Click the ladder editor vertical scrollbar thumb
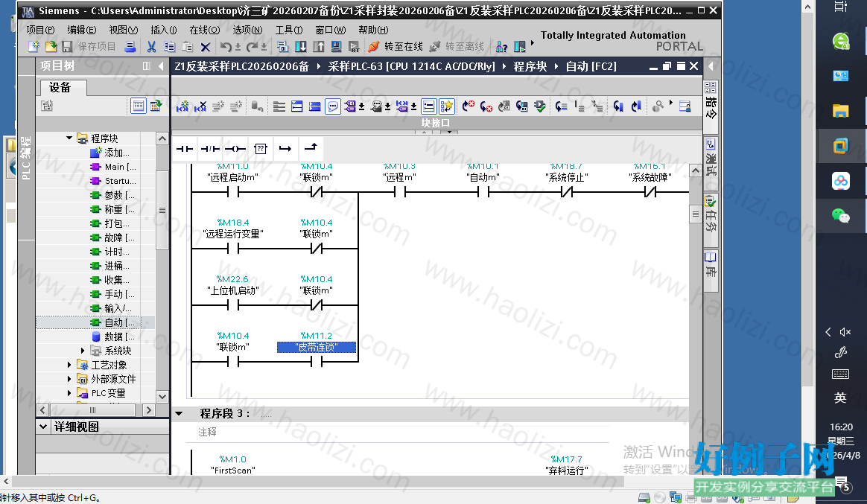This screenshot has height=504, width=867. pos(696,214)
